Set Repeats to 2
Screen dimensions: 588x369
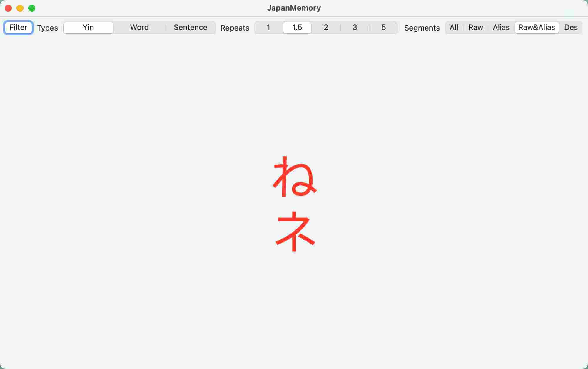coord(326,28)
